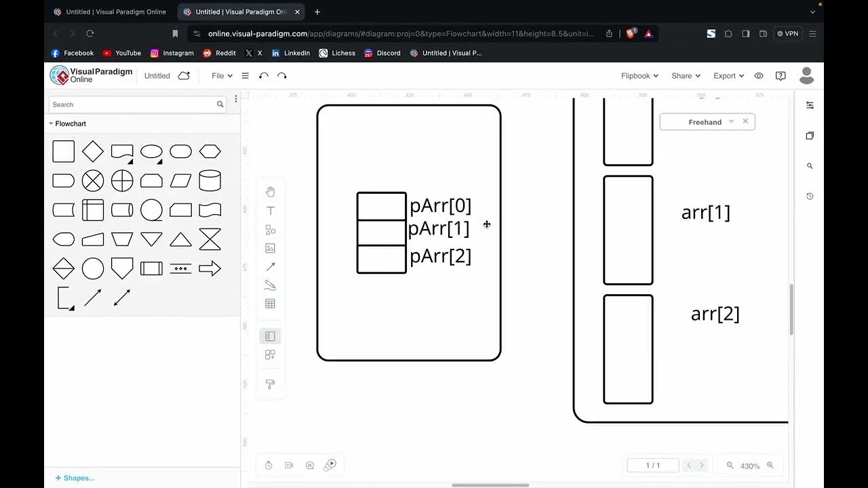Screen dimensions: 868x488
Task: Open the history clock on right sidebar
Action: pyautogui.click(x=810, y=197)
